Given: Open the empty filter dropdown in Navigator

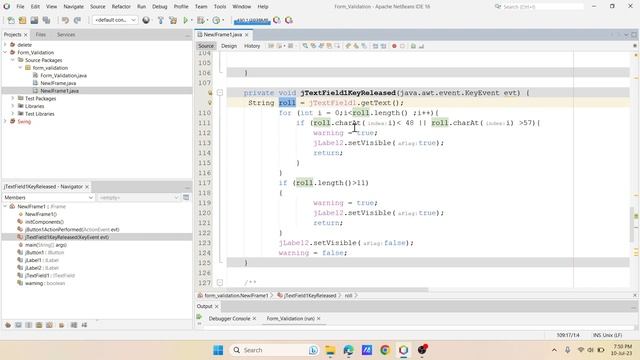Looking at the screenshot, I should (138, 198).
